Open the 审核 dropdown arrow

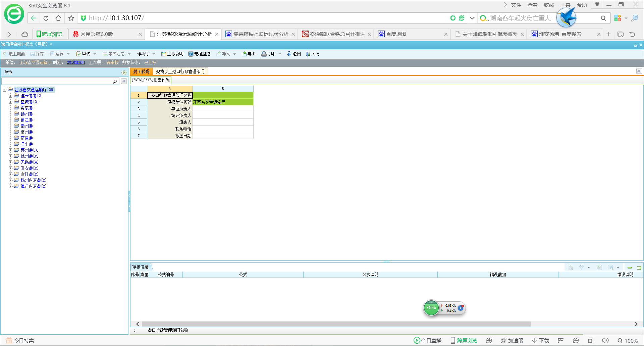(x=95, y=54)
